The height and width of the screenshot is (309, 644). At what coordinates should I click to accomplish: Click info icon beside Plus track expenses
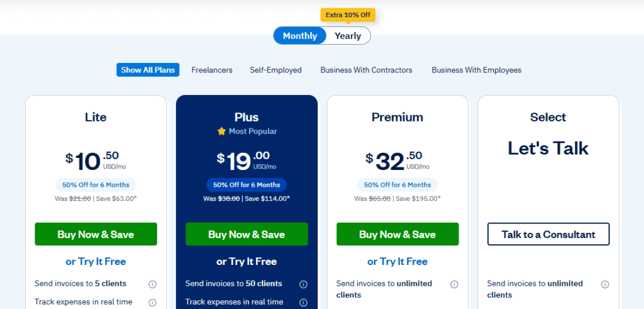(303, 303)
